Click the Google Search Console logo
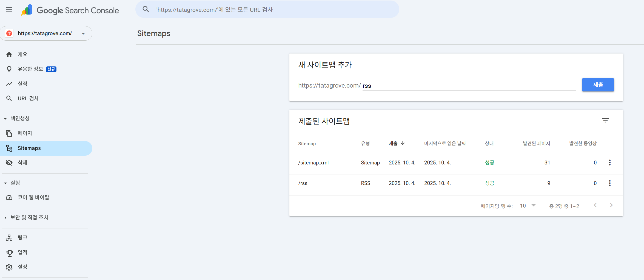Screen dimensions: 644x280 [x=70, y=10]
